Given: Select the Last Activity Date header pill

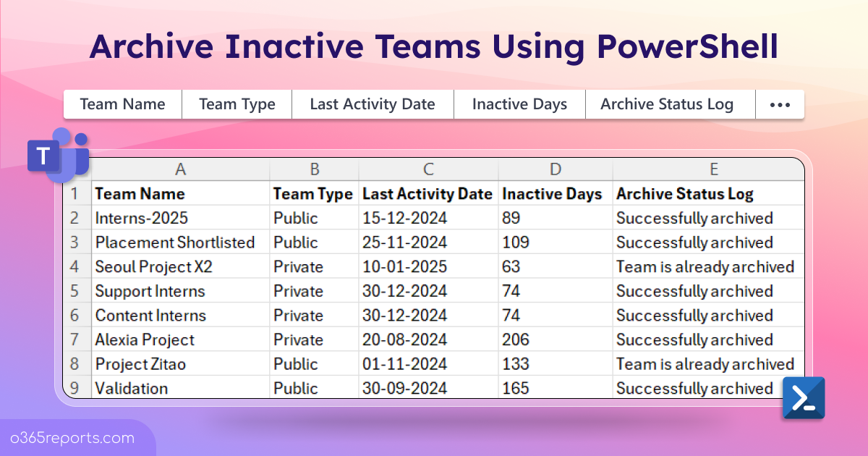Looking at the screenshot, I should click(x=373, y=104).
